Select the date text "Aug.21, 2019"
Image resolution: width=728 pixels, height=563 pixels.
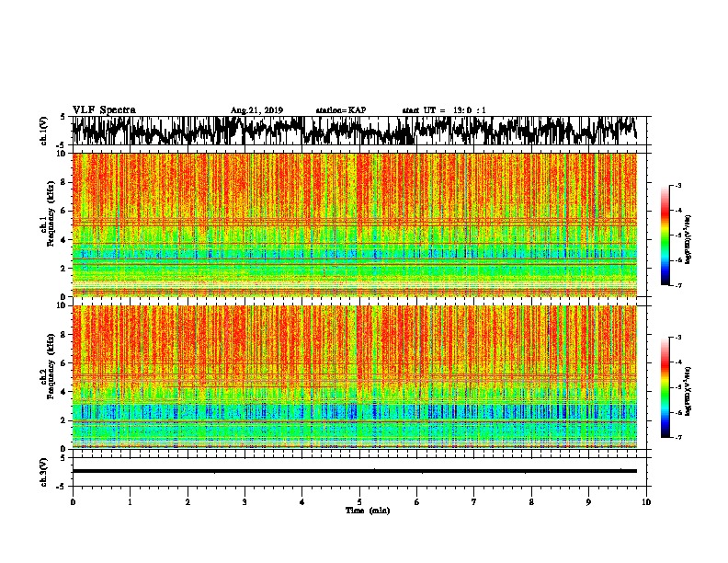256,110
